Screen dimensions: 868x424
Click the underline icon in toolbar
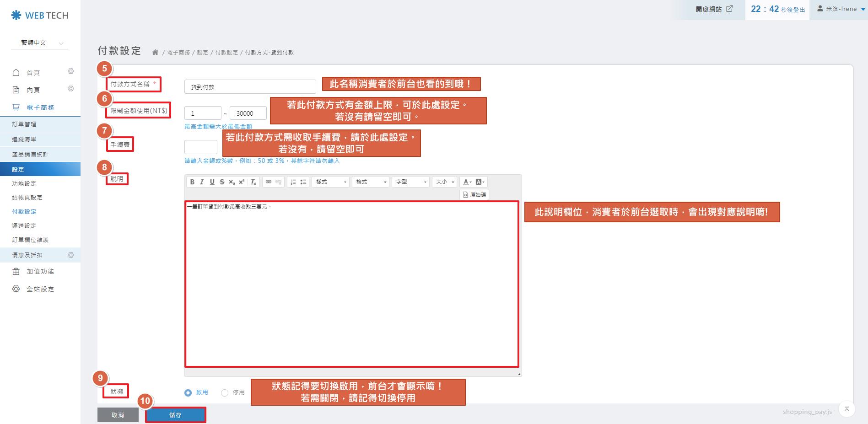coord(212,182)
